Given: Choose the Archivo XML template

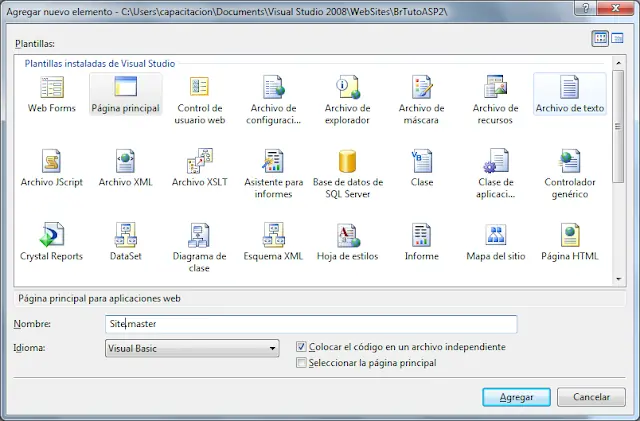Looking at the screenshot, I should [x=126, y=168].
